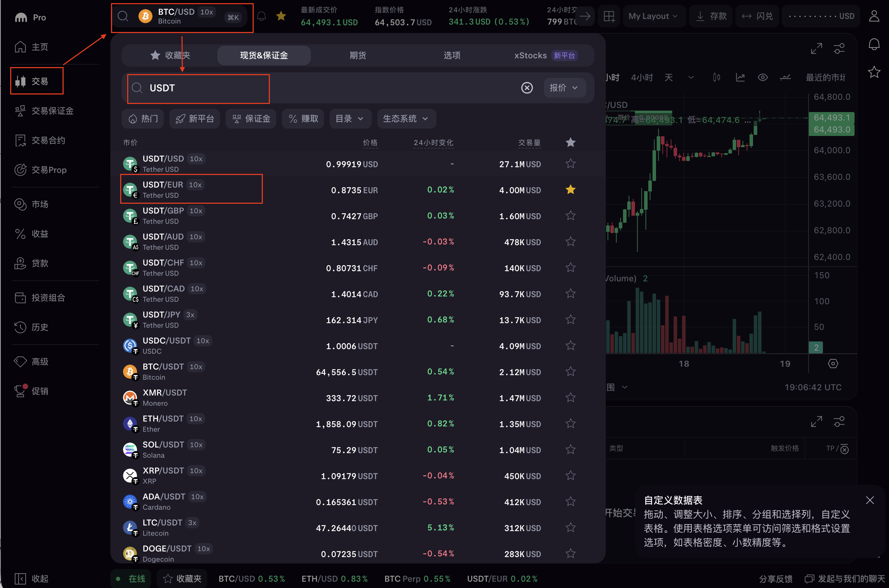
Task: Open the 主页 home sidebar item
Action: [x=32, y=47]
